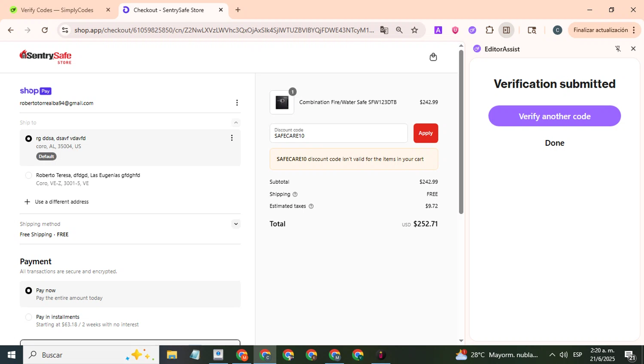This screenshot has height=364, width=644.
Task: View site information icon in address bar
Action: pos(65,30)
